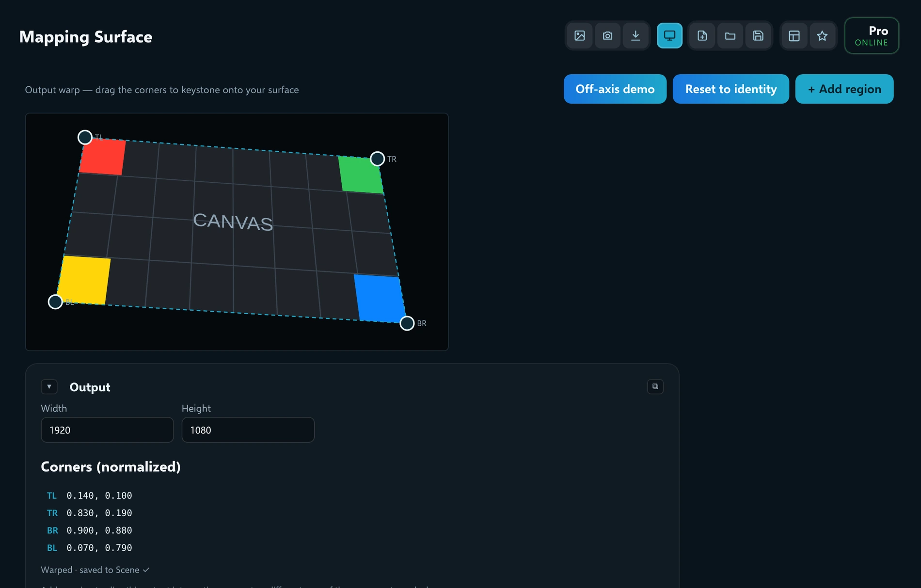Select the TR corner handle
This screenshot has height=588, width=921.
377,159
